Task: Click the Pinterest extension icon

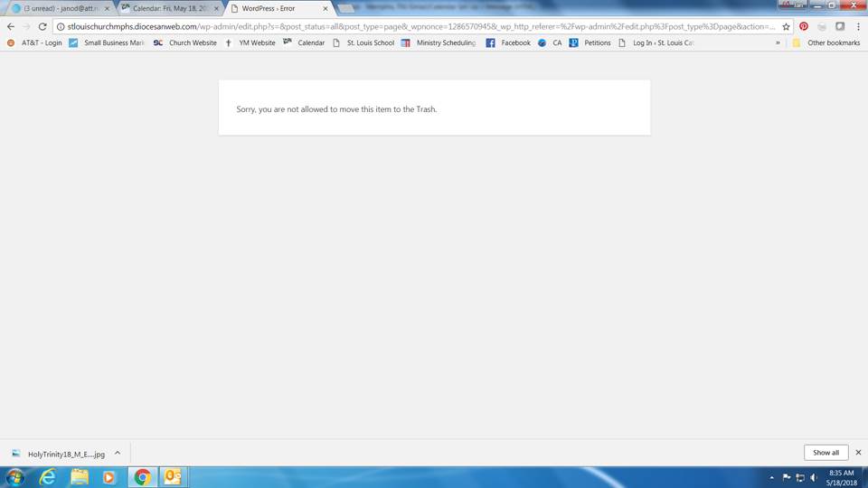Action: (804, 26)
